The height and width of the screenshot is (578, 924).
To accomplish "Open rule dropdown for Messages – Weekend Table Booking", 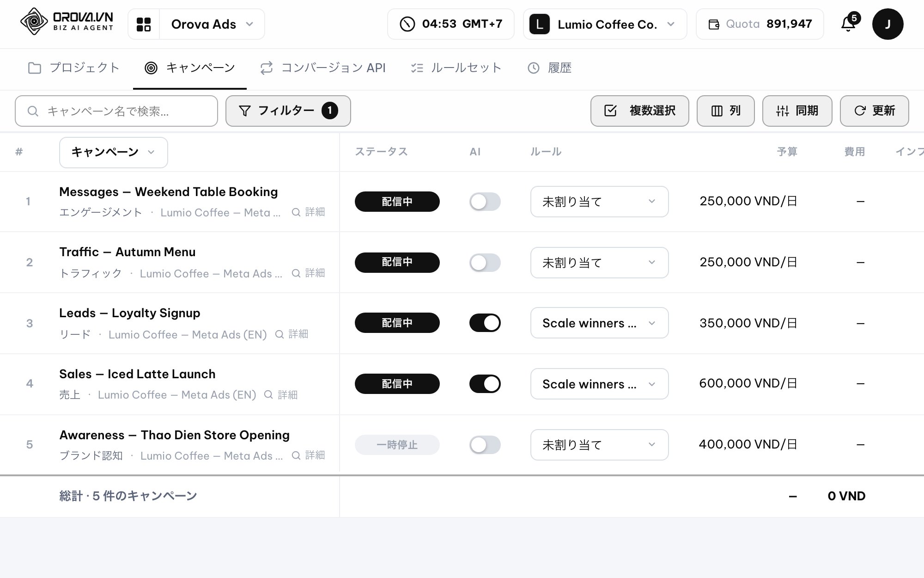I will coord(599,202).
